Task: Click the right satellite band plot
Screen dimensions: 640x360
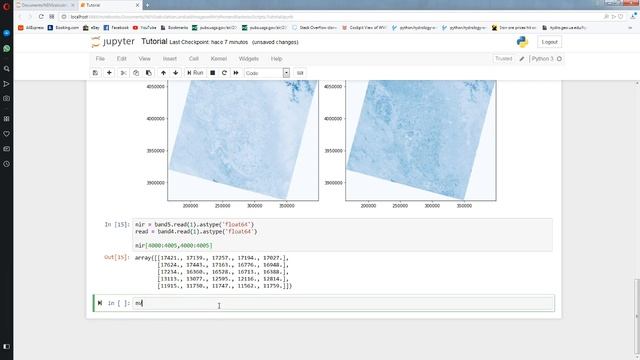Action: pos(421,140)
